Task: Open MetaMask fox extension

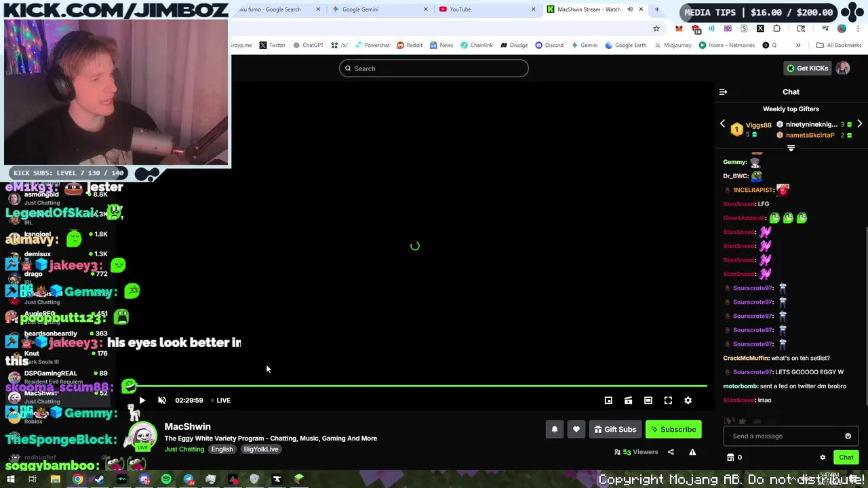Action: point(679,28)
